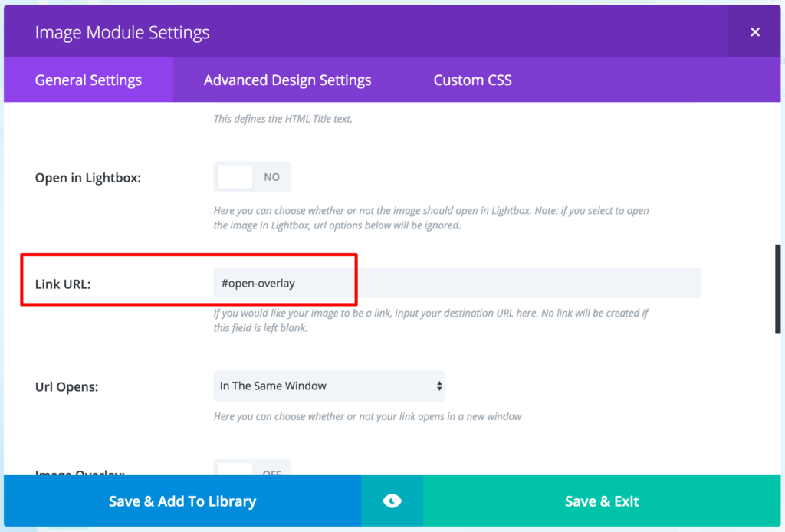
Task: Click the 'Url Opens:' label
Action: coord(67,387)
